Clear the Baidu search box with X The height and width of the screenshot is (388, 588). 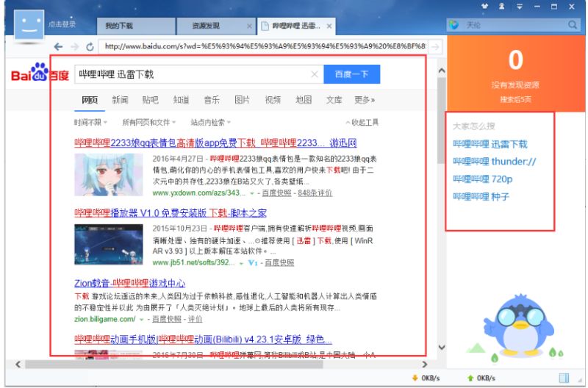coord(315,74)
